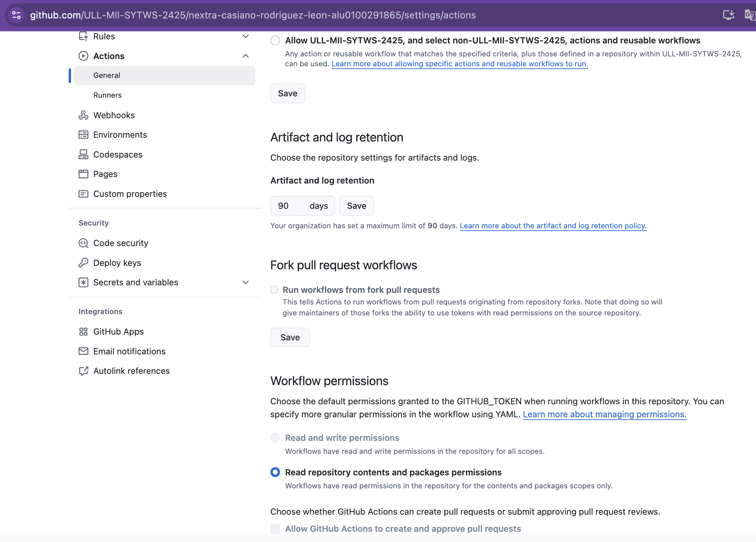Expand the Rules section chevron
This screenshot has width=756, height=542.
click(x=246, y=36)
